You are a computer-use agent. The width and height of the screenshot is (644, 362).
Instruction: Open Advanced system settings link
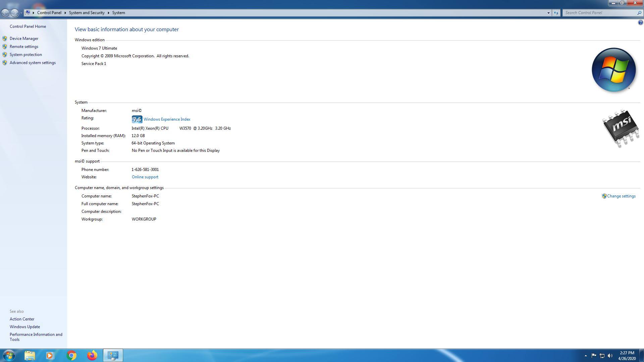click(33, 63)
